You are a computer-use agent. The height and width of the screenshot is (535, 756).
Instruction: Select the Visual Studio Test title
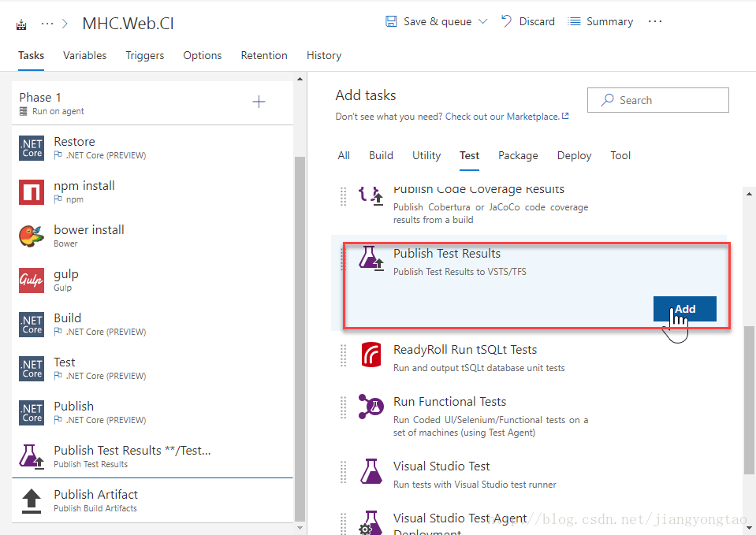441,466
